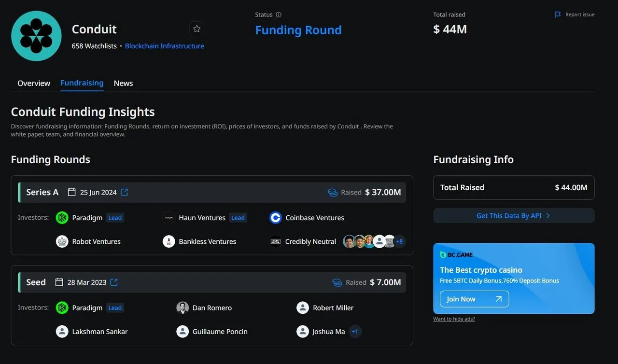Click the Report issue flag icon
Image resolution: width=618 pixels, height=364 pixels.
coord(558,14)
